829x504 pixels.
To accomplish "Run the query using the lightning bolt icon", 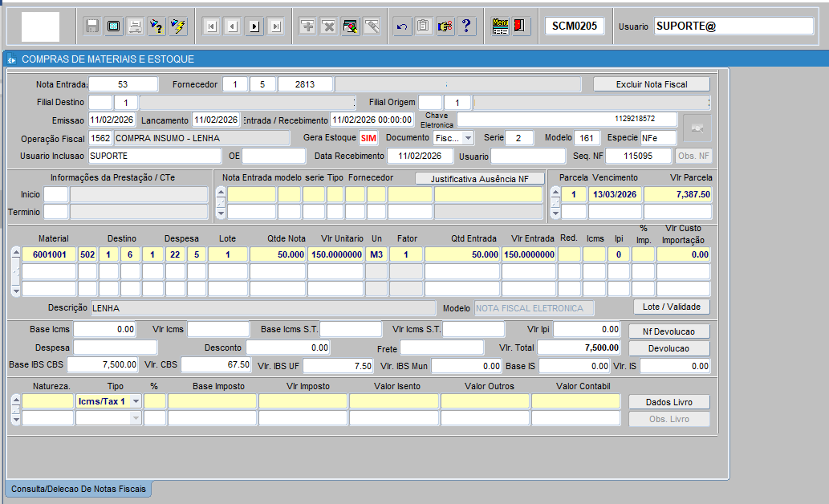I will [178, 26].
